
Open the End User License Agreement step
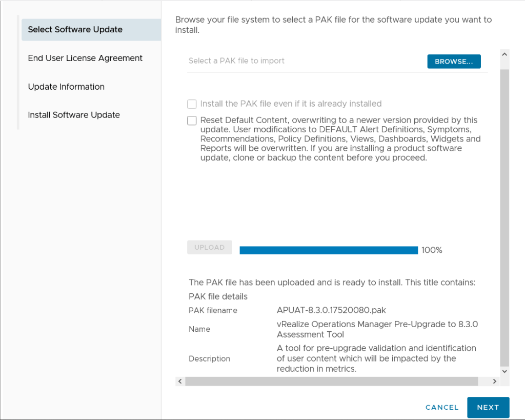pyautogui.click(x=85, y=58)
